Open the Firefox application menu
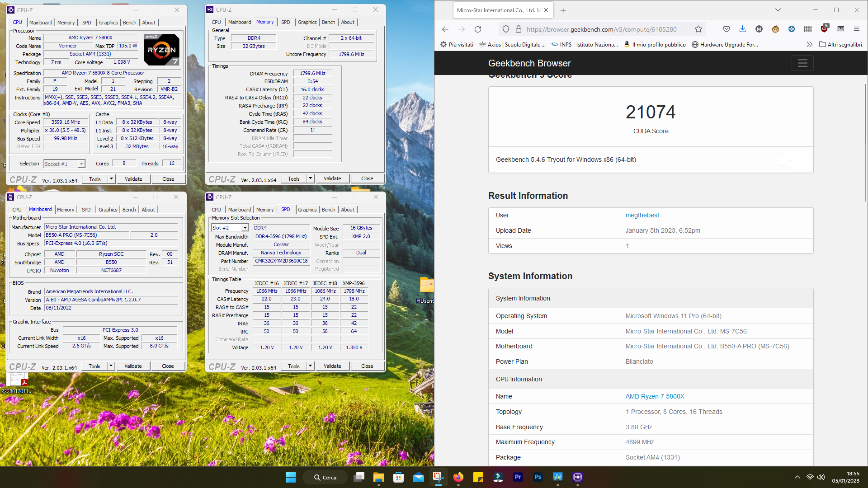The image size is (868, 488). click(x=857, y=29)
